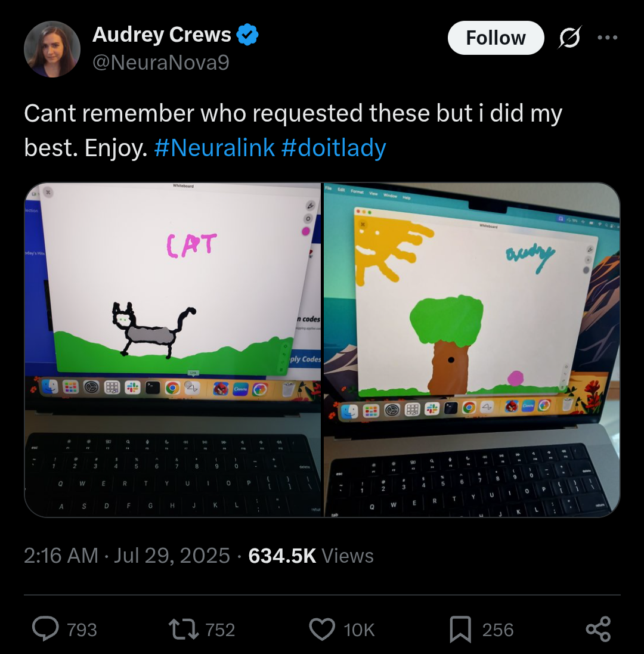
Task: Open the 2:16 AM Jul 29, 2025 timestamp
Action: (127, 556)
